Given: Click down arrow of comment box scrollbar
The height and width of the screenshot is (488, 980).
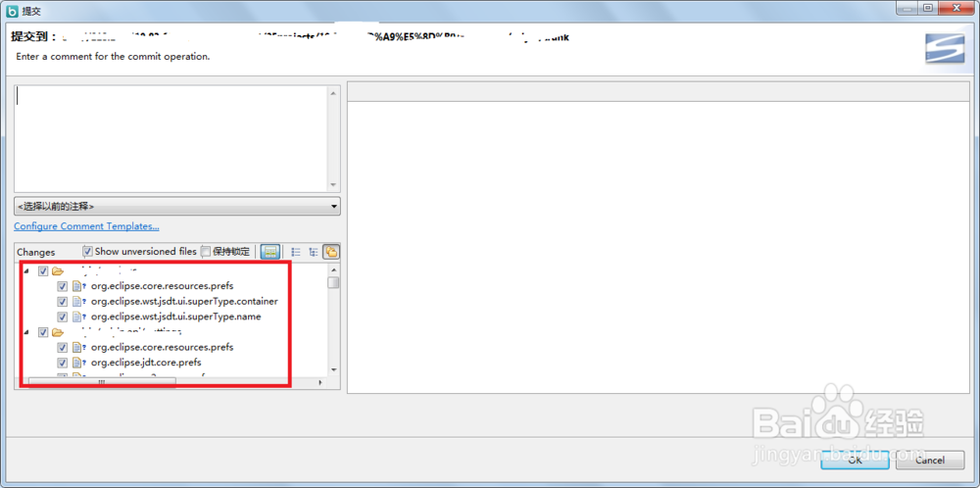Looking at the screenshot, I should coord(333,185).
